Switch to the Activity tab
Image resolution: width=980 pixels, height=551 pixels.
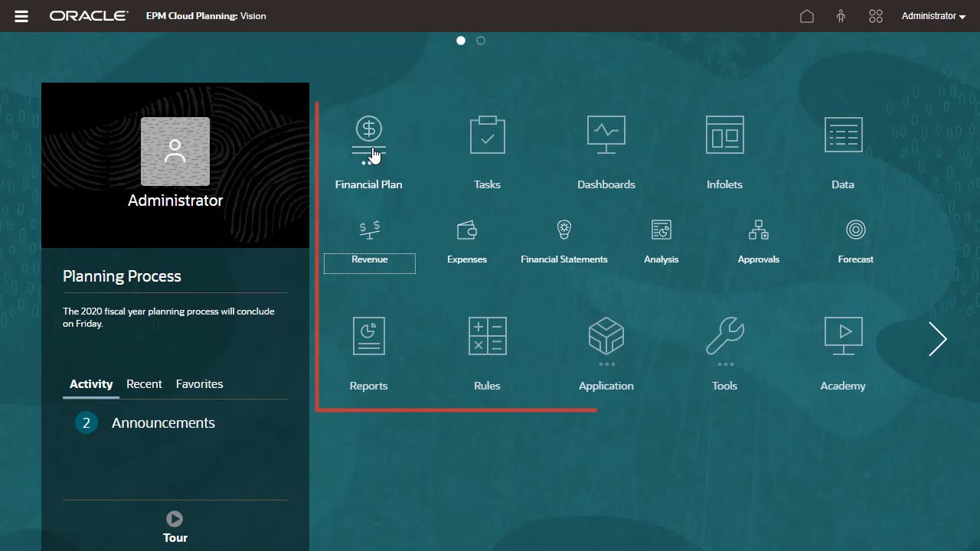click(x=91, y=384)
